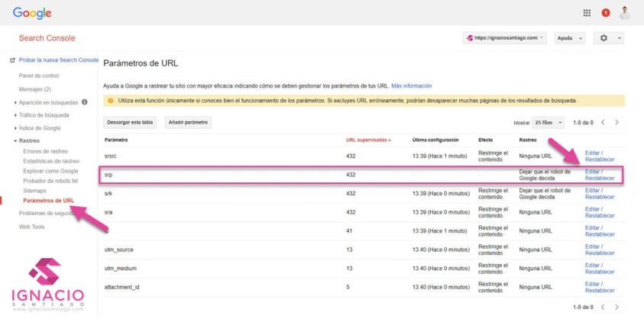This screenshot has height=322, width=644.
Task: Click Restablecer for the utm_source parameter
Action: [600, 253]
